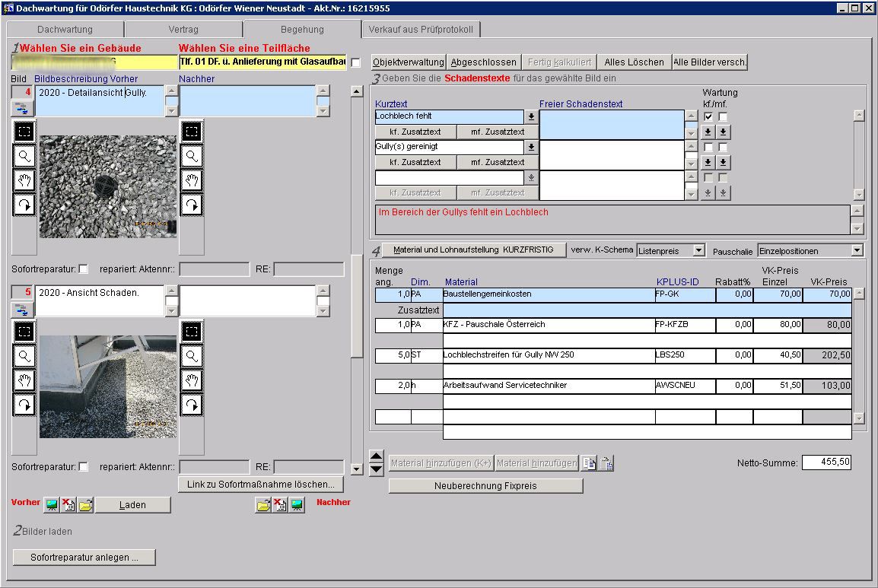Click the paste material icon left of Netto-Summe
This screenshot has height=588, width=878.
(606, 463)
